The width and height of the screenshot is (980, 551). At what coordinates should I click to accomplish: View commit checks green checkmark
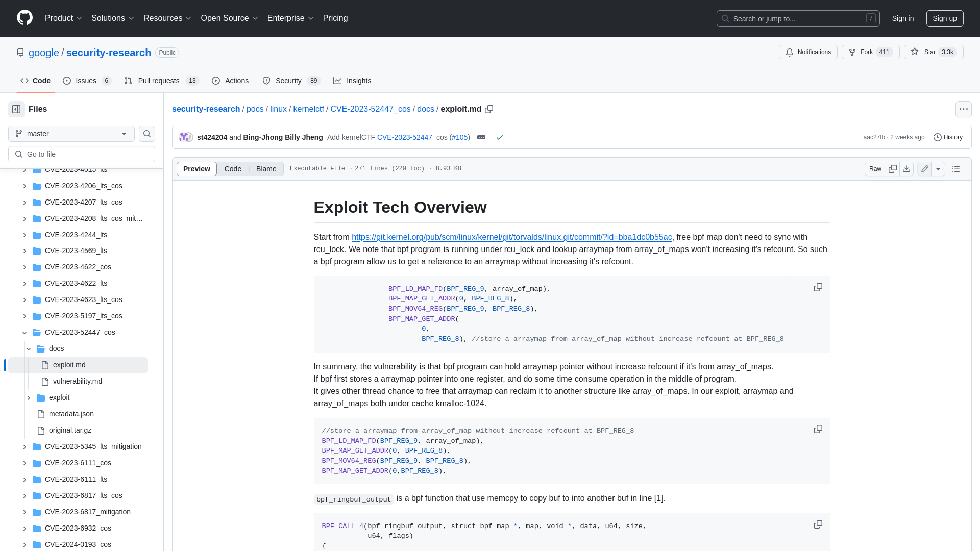500,137
